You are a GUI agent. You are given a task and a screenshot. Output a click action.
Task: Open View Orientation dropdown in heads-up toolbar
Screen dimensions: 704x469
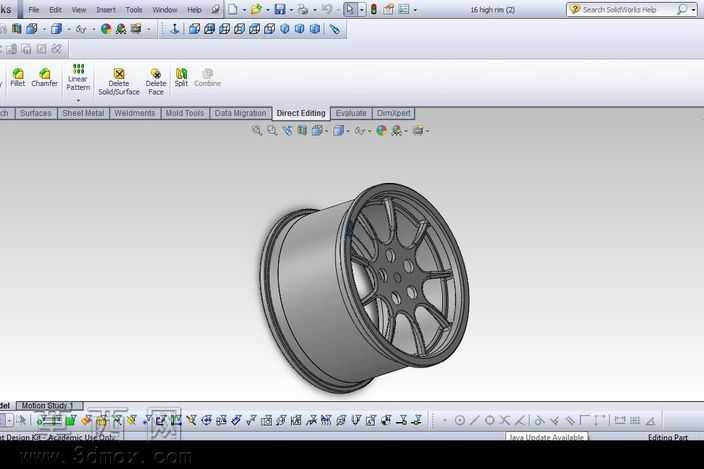[x=326, y=131]
